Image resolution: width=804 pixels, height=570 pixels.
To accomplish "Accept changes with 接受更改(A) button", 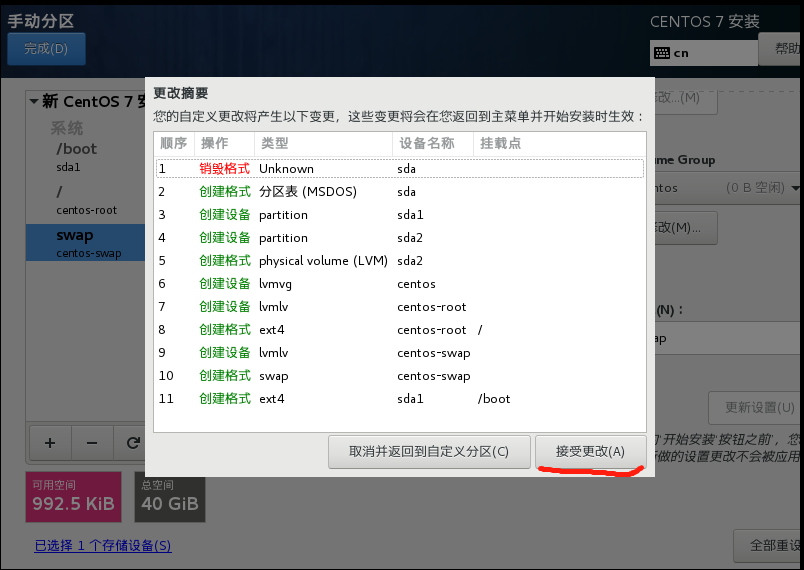I will tap(590, 452).
